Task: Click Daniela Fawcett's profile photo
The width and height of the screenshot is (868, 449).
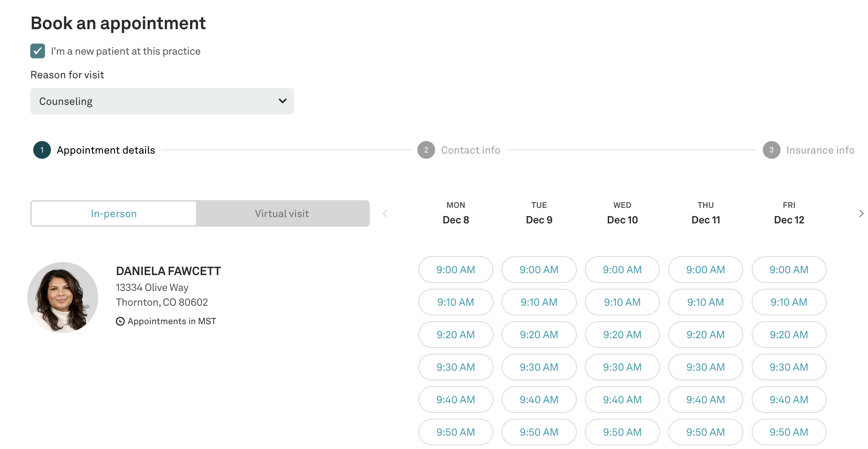Action: click(x=63, y=297)
